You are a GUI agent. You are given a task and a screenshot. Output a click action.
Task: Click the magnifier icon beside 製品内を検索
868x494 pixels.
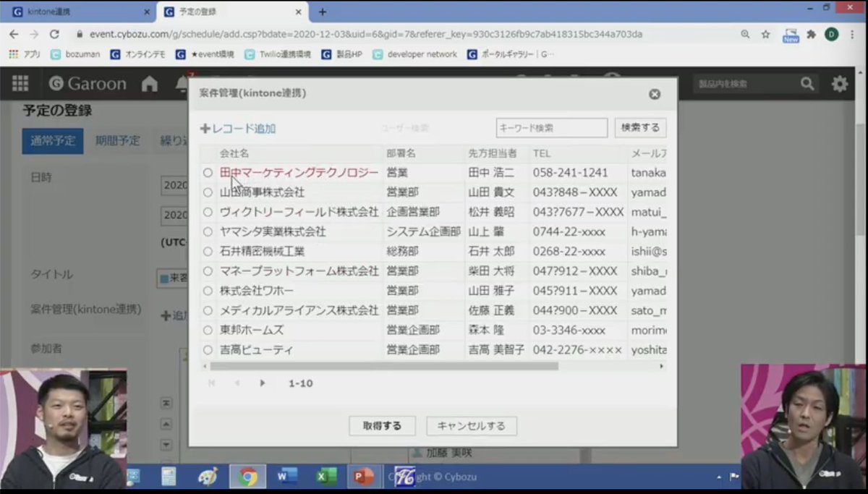tap(807, 84)
